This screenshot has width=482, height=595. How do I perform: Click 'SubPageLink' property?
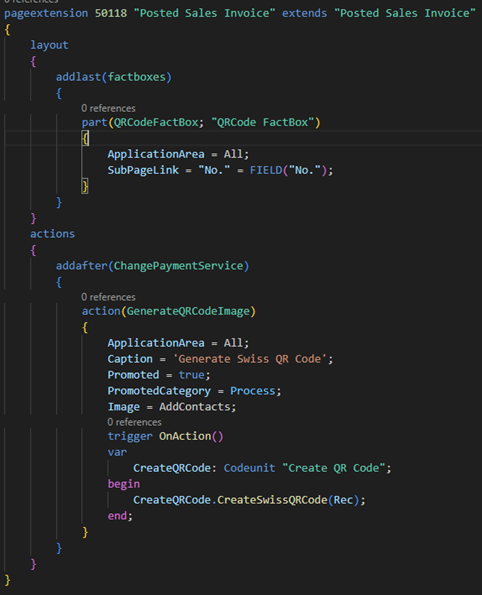pos(143,170)
